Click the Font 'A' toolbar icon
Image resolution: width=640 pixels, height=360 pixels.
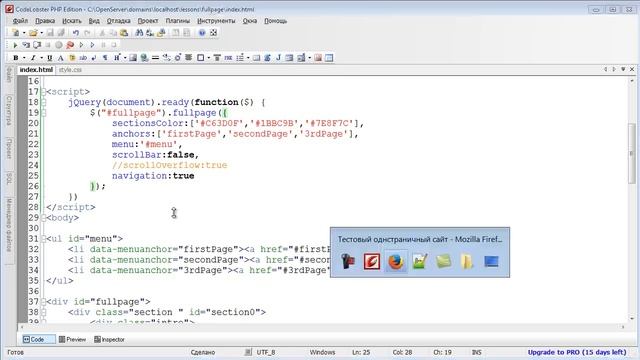60,58
